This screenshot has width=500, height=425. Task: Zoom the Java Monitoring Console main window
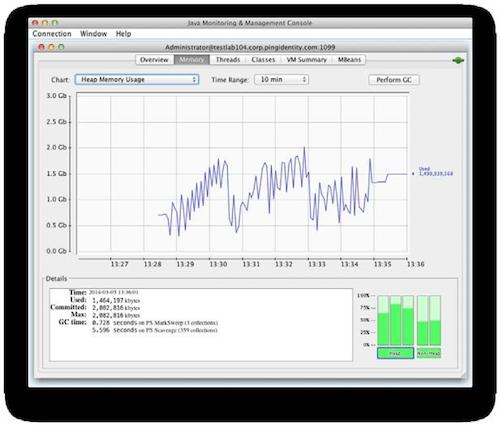pyautogui.click(x=55, y=23)
